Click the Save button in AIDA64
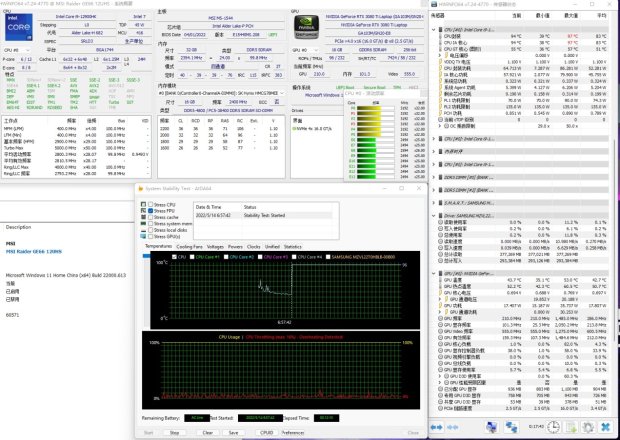 pos(233,433)
